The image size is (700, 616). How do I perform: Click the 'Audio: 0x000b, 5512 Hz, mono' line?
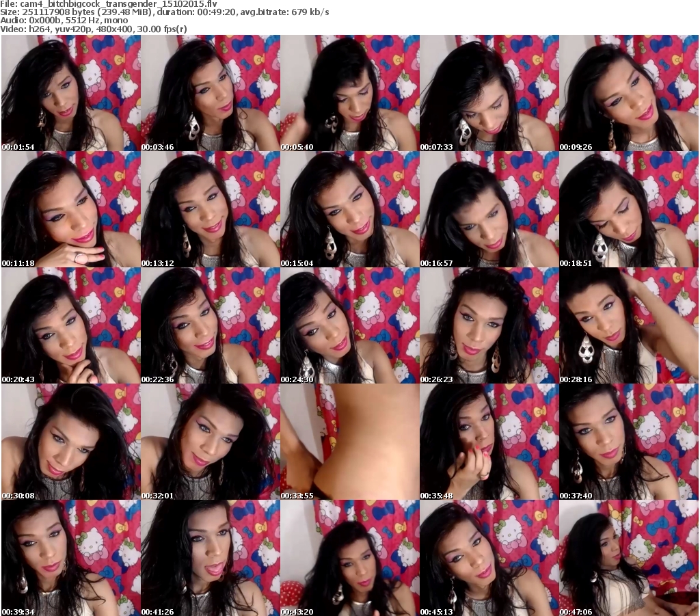64,21
